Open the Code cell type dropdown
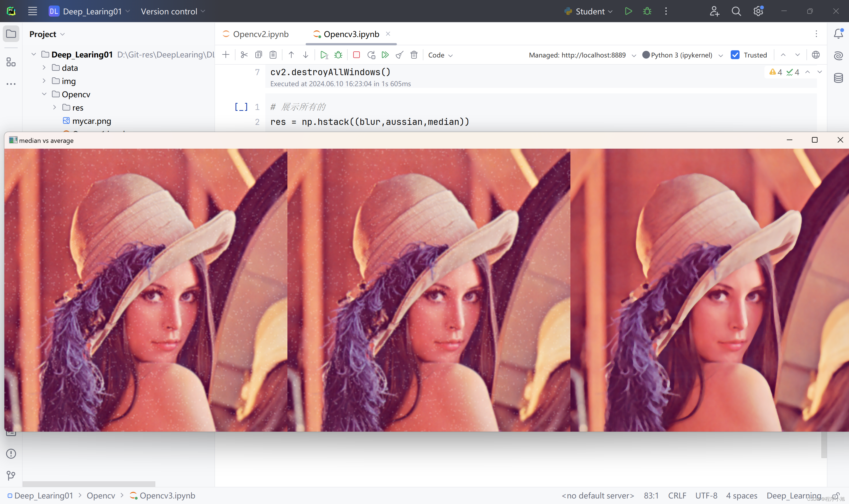 tap(440, 55)
